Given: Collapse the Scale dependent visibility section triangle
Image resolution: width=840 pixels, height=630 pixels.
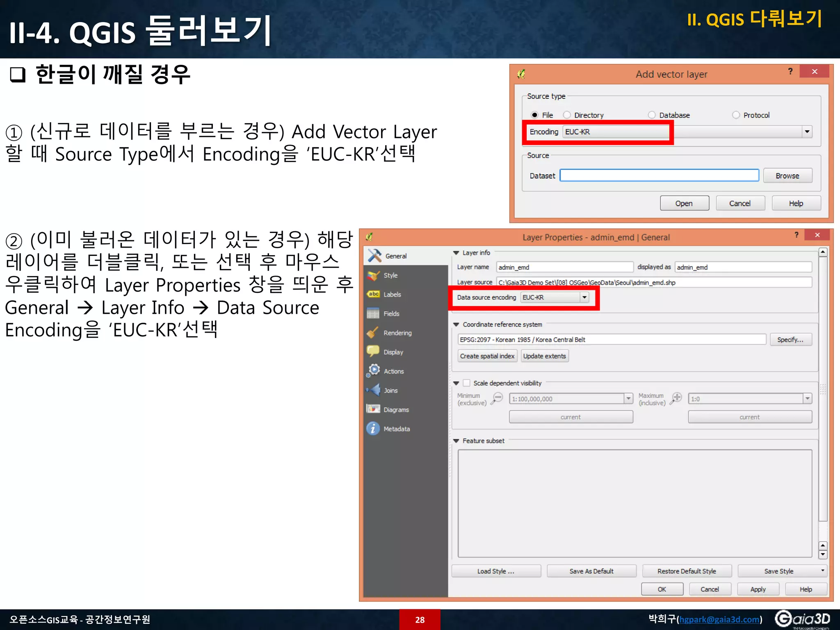Looking at the screenshot, I should click(456, 383).
